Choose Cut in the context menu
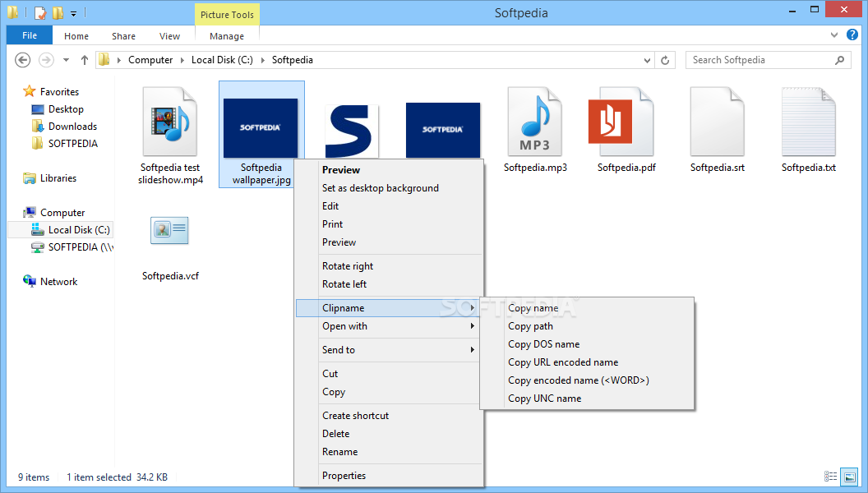868x493 pixels. [x=330, y=374]
